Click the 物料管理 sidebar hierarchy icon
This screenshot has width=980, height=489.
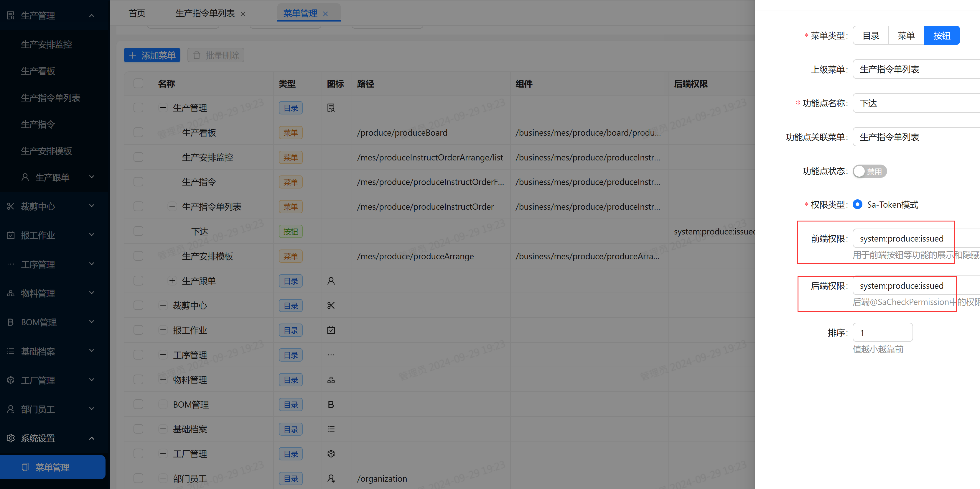[x=11, y=293]
